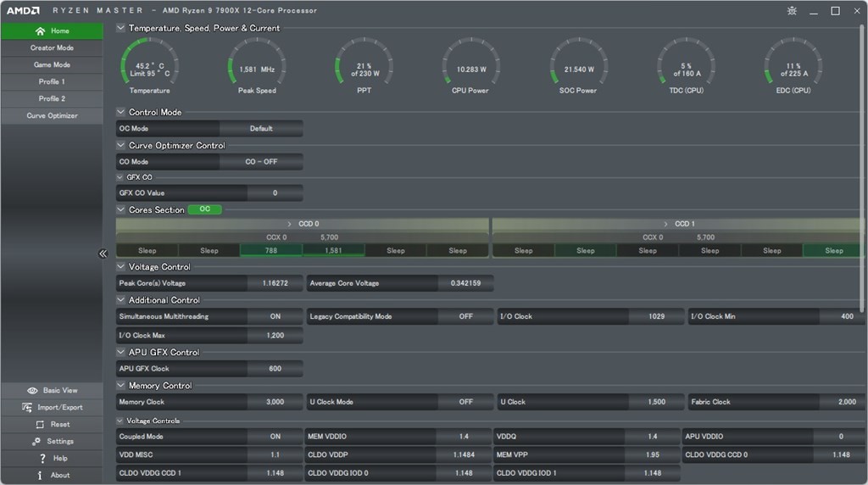Click the Help question mark icon
Image resolution: width=868 pixels, height=485 pixels.
pos(42,459)
